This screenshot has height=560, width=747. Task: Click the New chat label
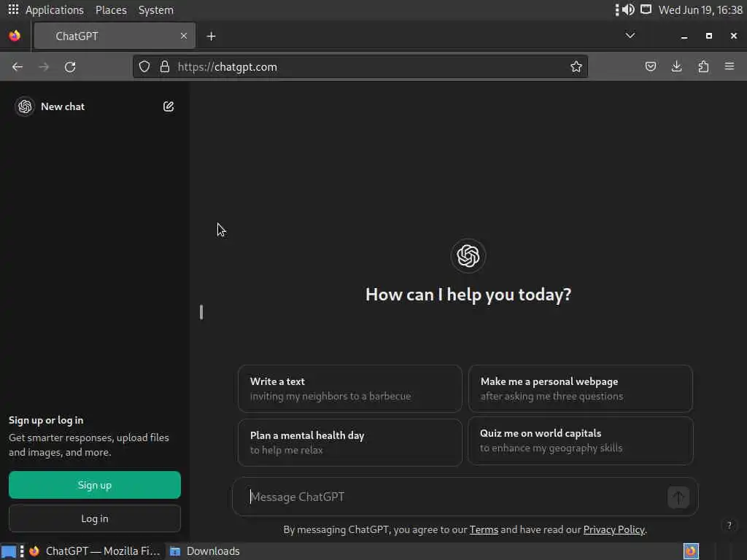63,106
